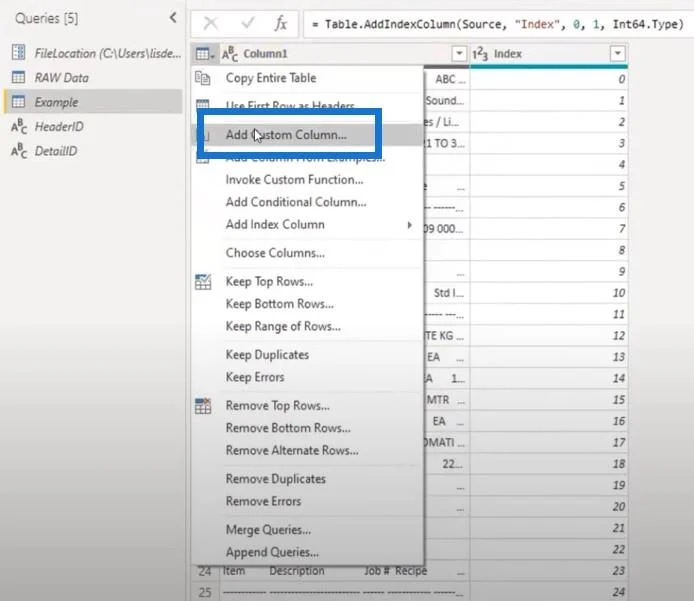Open the Index column filter dropdown
694x601 pixels.
617,54
